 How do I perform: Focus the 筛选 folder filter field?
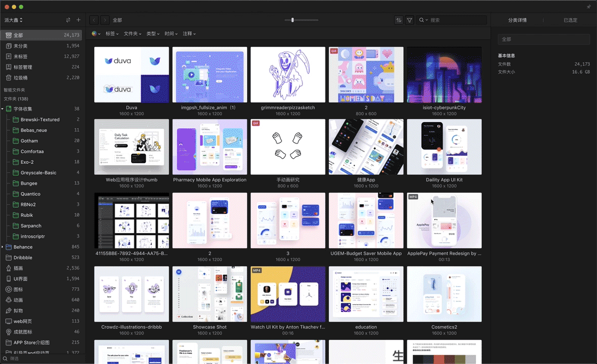coord(42,358)
